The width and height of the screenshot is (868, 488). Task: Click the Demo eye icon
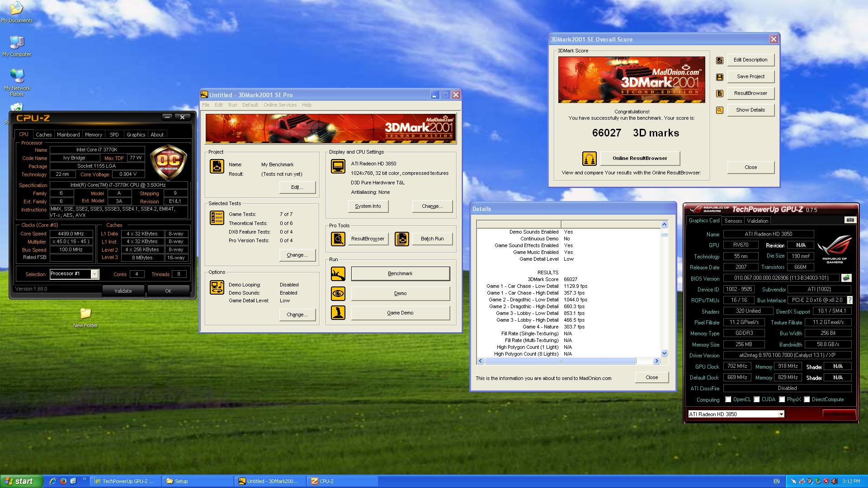[x=338, y=293]
